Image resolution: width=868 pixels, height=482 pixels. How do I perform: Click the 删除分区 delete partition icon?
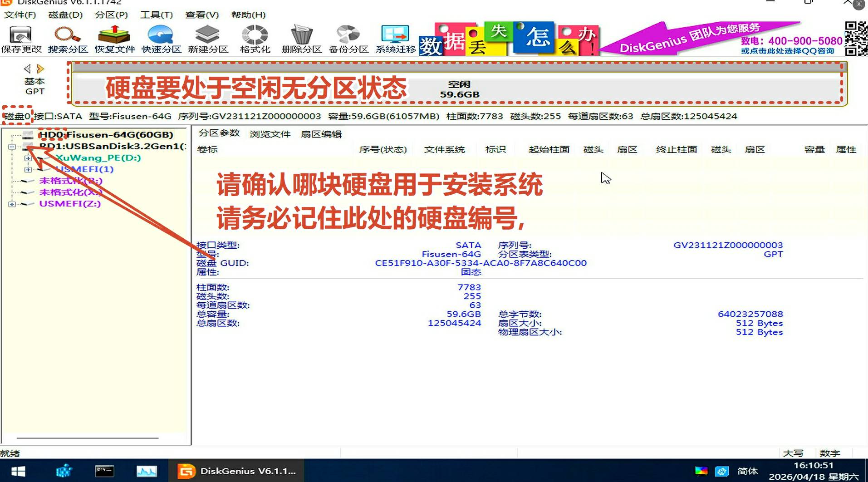click(301, 39)
